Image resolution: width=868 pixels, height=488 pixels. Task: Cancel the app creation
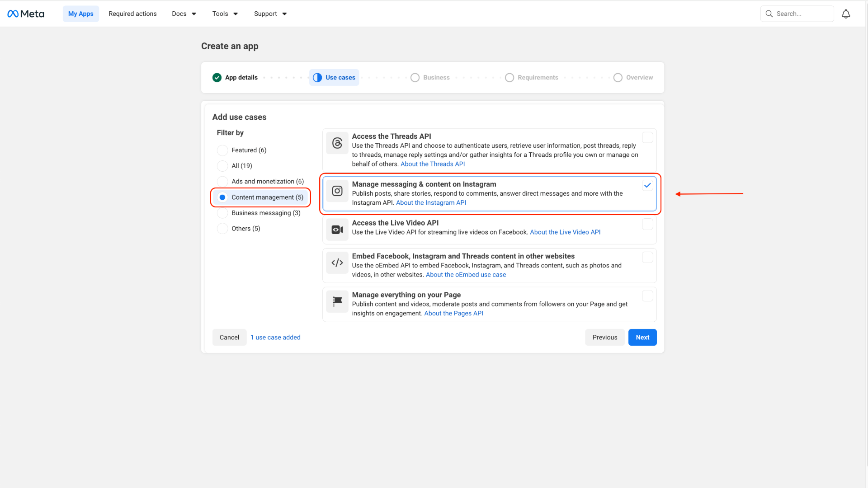[x=229, y=337]
